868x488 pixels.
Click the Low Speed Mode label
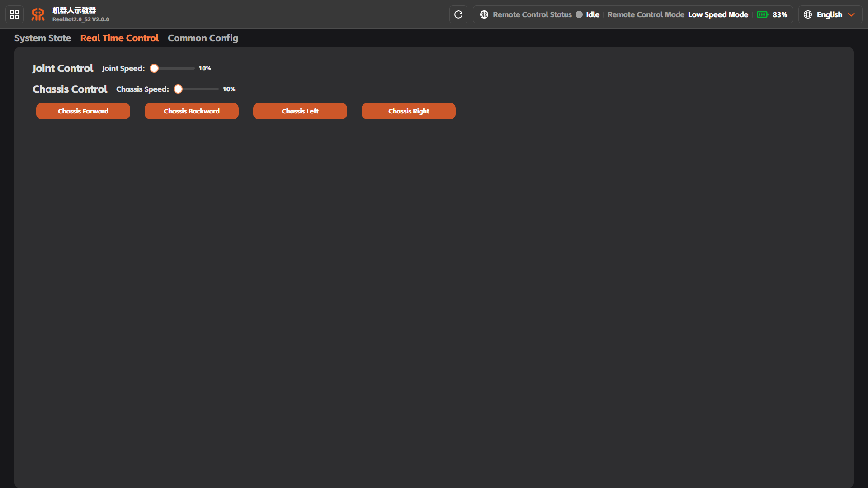coord(718,14)
